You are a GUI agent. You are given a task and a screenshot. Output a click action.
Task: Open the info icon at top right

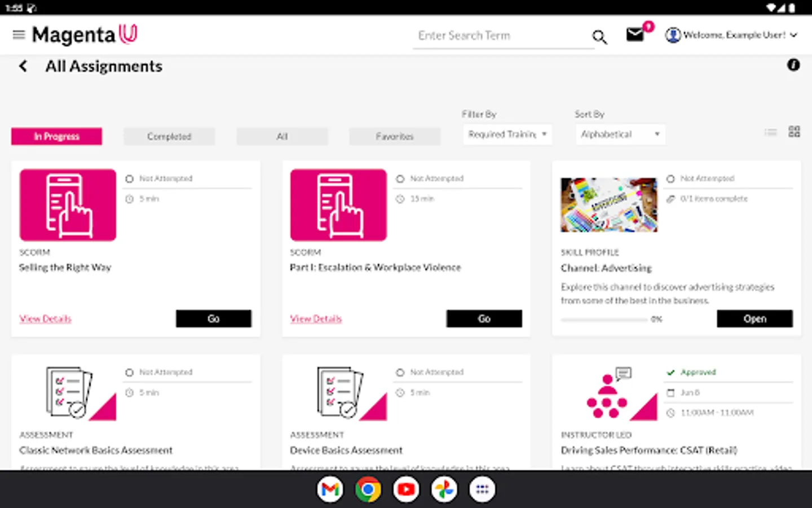pos(793,65)
